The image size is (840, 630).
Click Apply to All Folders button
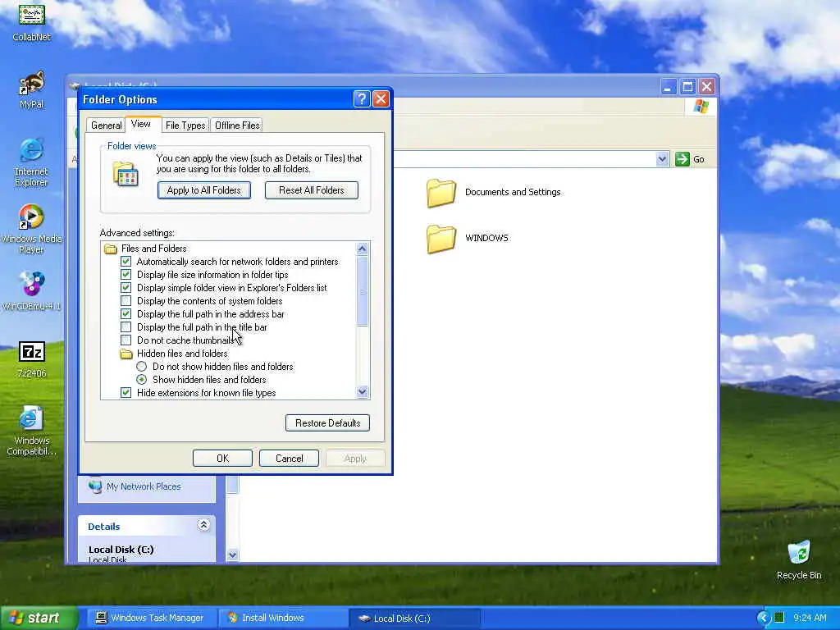(x=204, y=190)
